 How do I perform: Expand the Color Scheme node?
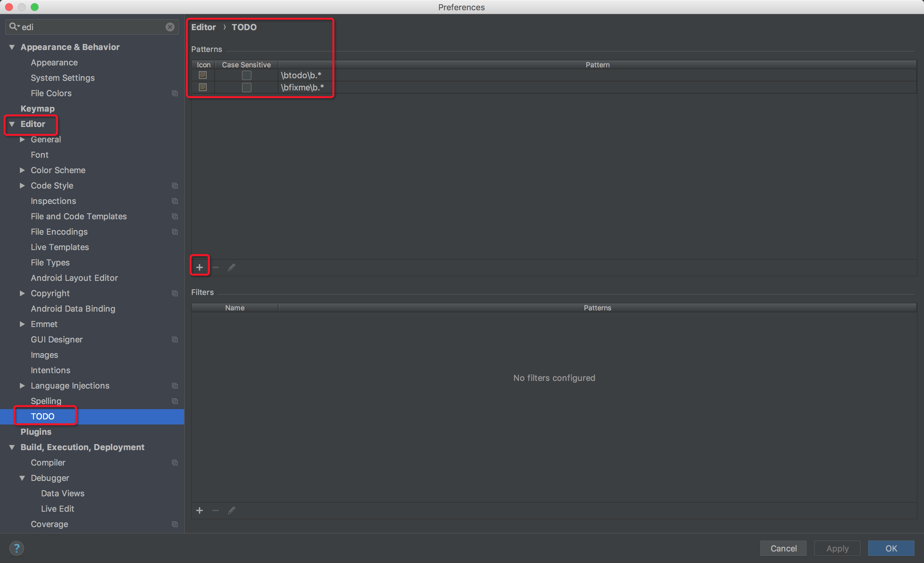coord(22,170)
